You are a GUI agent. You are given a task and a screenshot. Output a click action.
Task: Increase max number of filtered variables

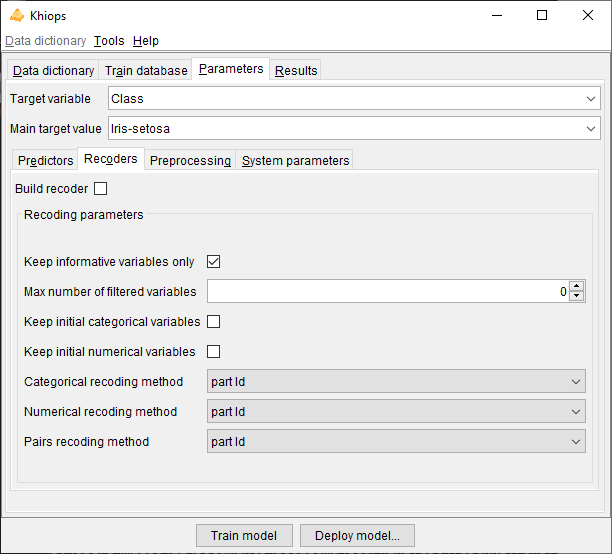coord(577,286)
